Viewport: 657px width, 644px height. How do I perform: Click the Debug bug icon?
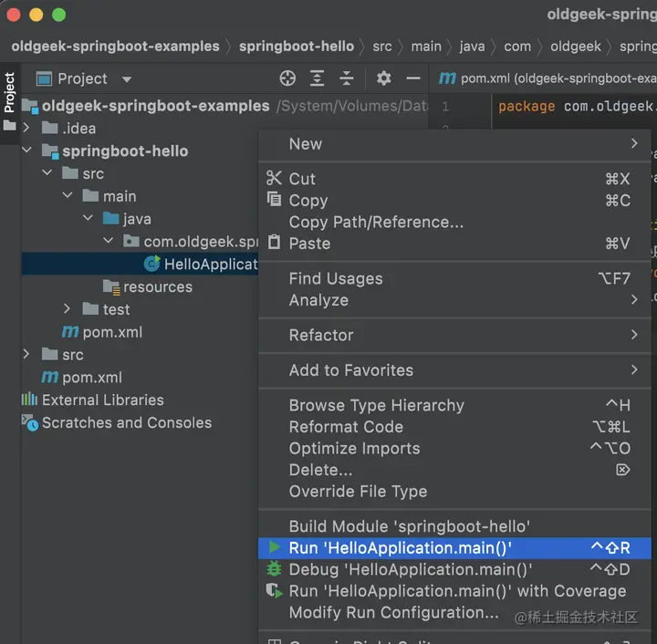(x=275, y=568)
